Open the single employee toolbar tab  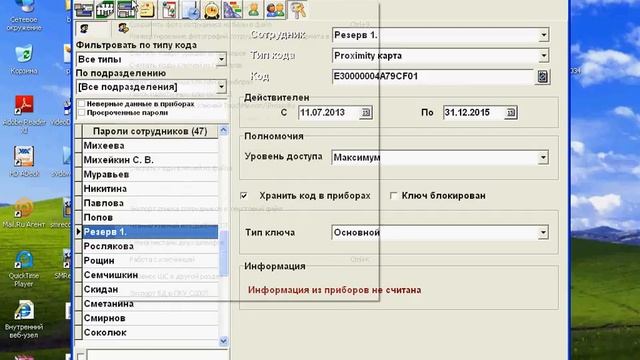[254, 9]
